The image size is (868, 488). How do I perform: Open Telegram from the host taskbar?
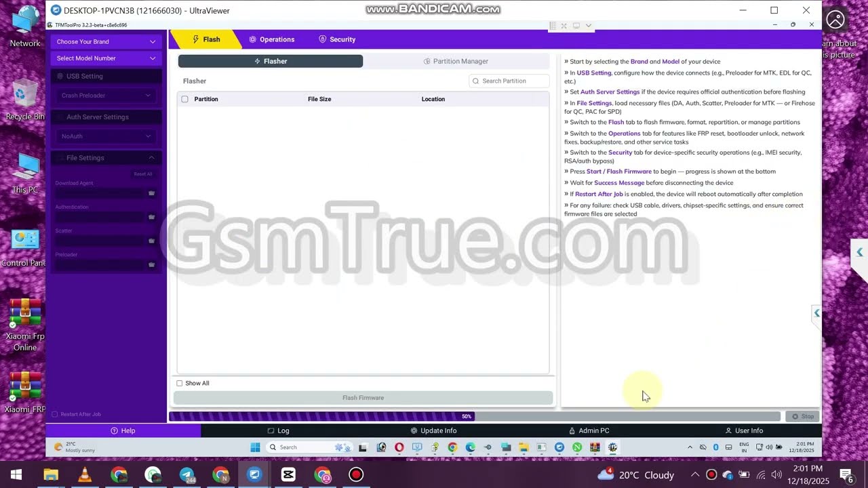click(x=186, y=474)
